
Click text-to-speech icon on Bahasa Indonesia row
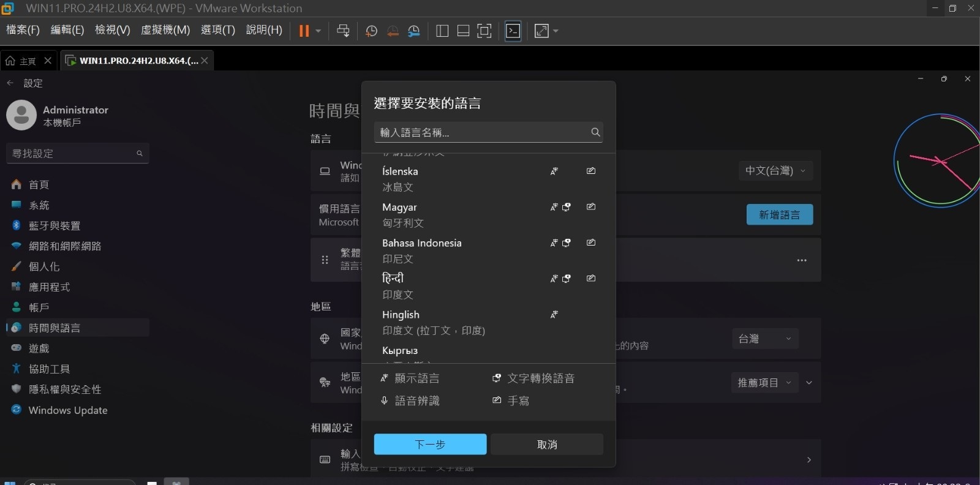point(567,242)
